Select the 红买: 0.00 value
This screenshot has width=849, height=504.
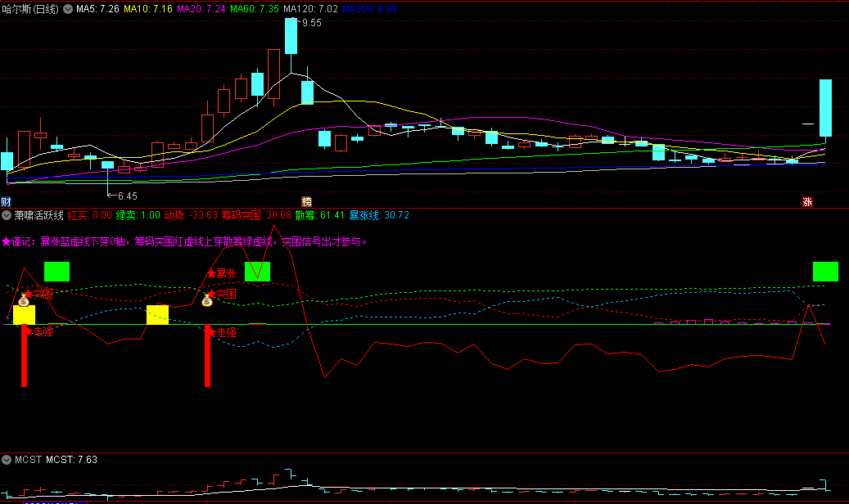point(90,215)
